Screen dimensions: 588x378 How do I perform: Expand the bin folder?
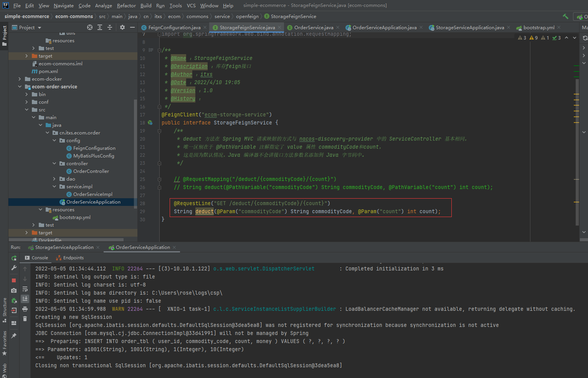[26, 94]
